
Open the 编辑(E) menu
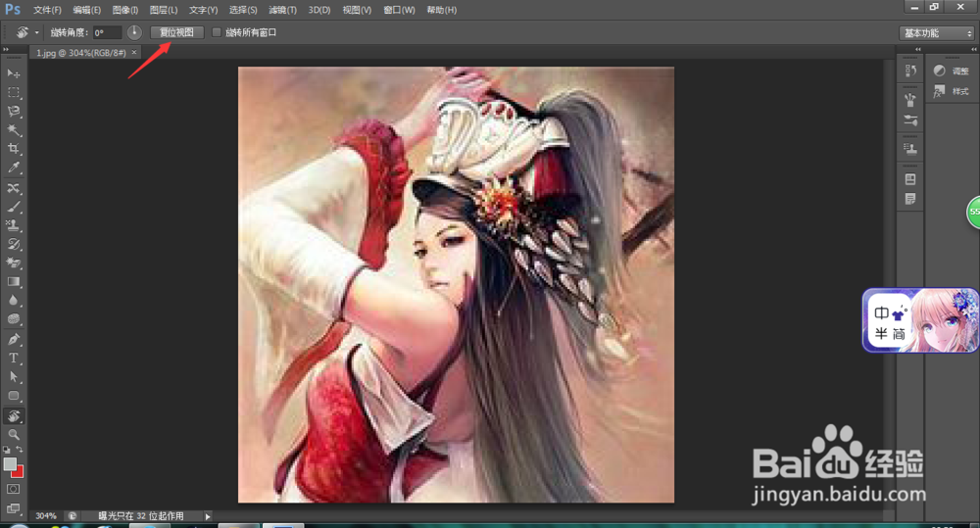tap(87, 10)
